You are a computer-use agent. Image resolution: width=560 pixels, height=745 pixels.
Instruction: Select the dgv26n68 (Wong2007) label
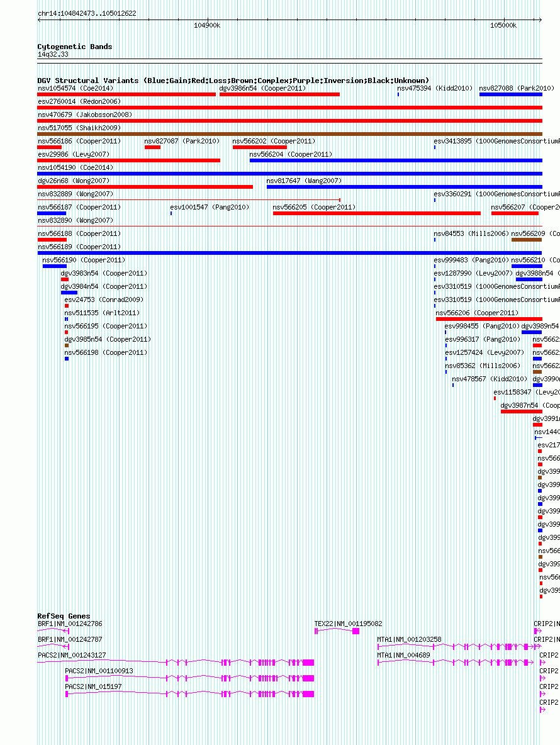click(x=74, y=181)
